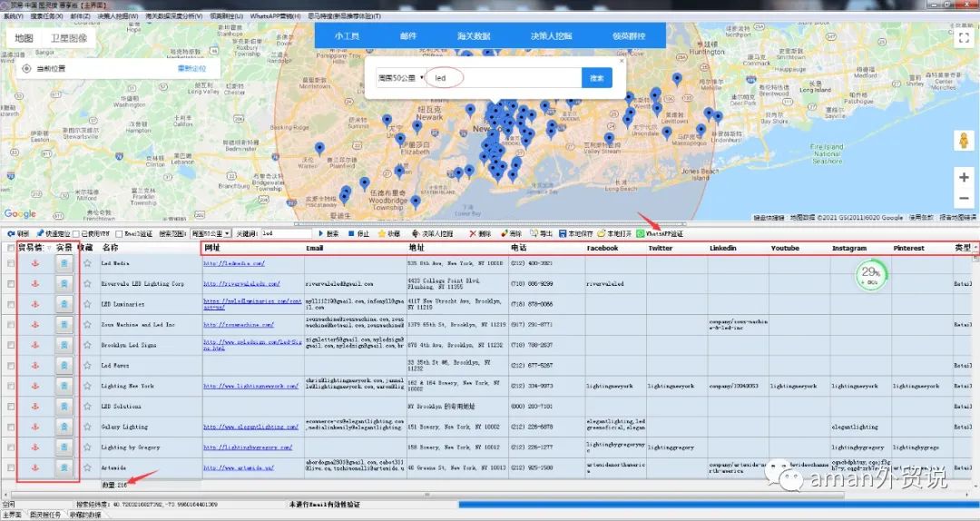Click the Street View pegman icon
The image size is (980, 521).
click(x=963, y=141)
